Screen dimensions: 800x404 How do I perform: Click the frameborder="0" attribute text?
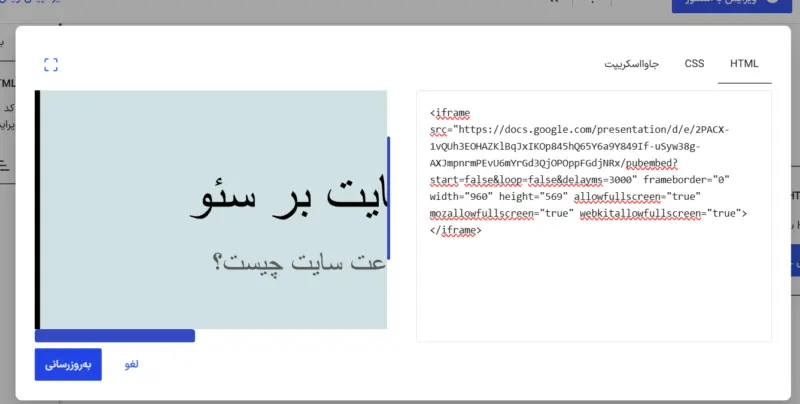[x=686, y=180]
